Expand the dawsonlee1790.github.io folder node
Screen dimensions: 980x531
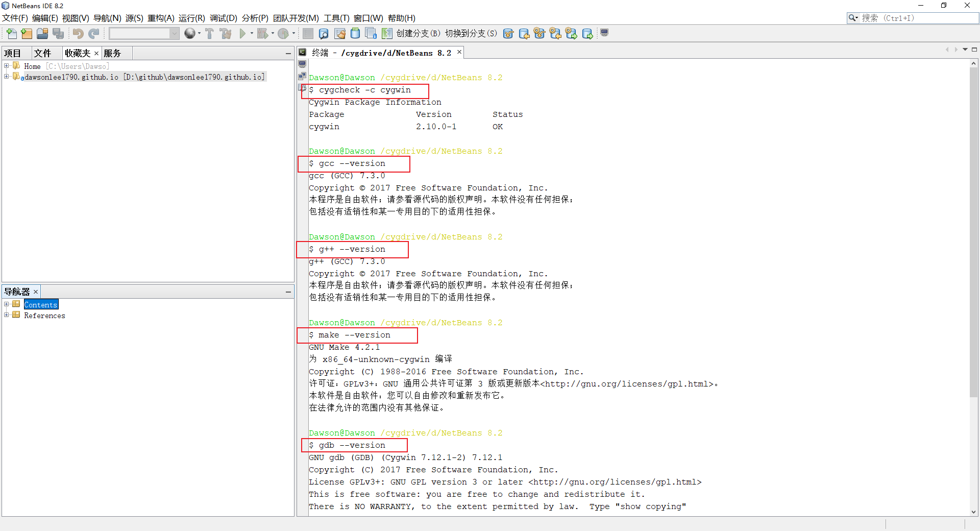click(x=6, y=77)
